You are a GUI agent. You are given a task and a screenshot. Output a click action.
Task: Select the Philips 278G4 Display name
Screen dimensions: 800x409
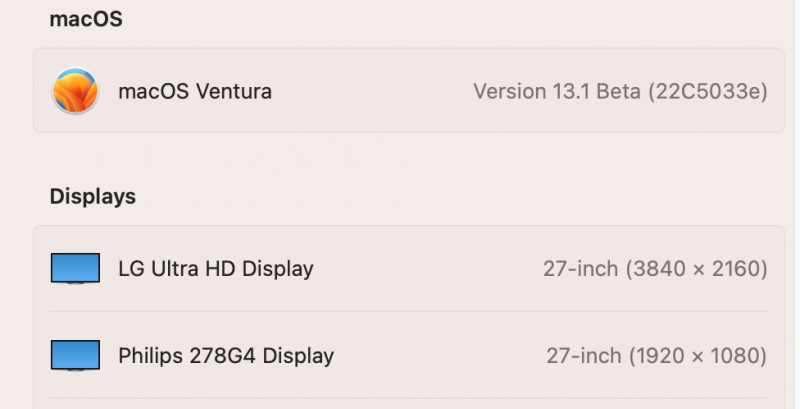[x=226, y=355]
